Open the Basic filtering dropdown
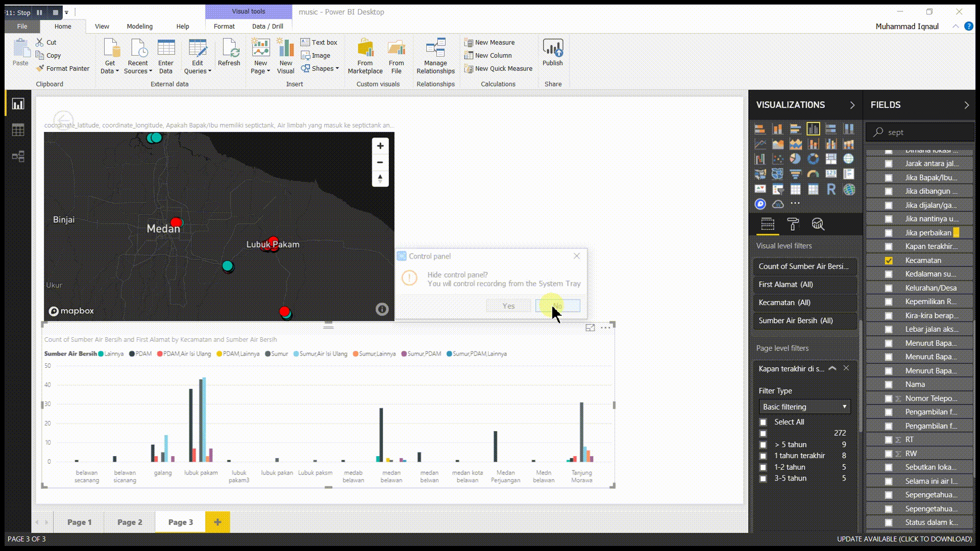 tap(804, 407)
